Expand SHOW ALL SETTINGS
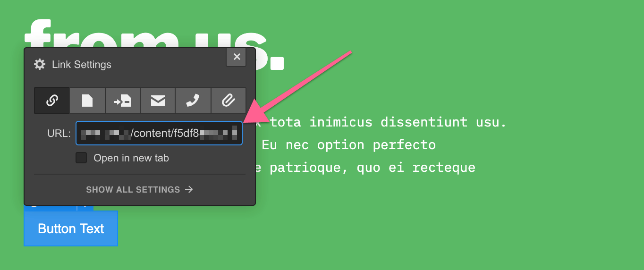Viewport: 644px width, 270px height. tap(140, 190)
